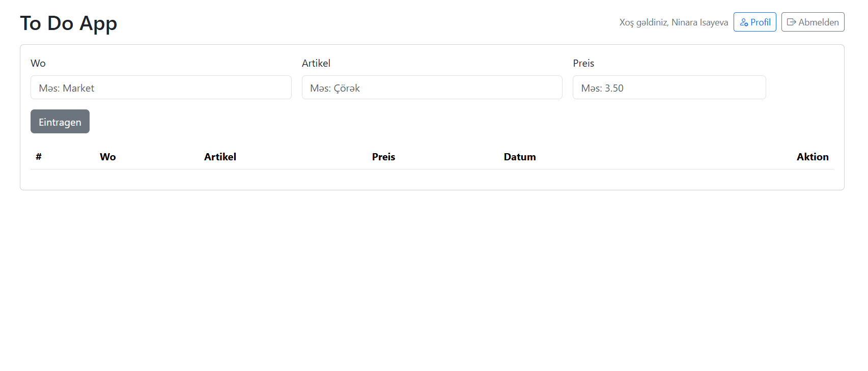
Task: Click the Artikel table column header
Action: coord(220,157)
